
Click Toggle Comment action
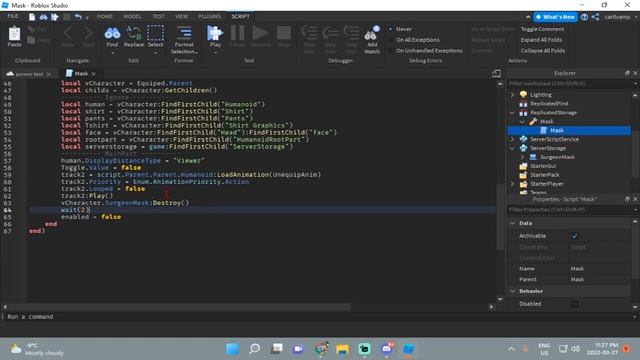click(542, 29)
